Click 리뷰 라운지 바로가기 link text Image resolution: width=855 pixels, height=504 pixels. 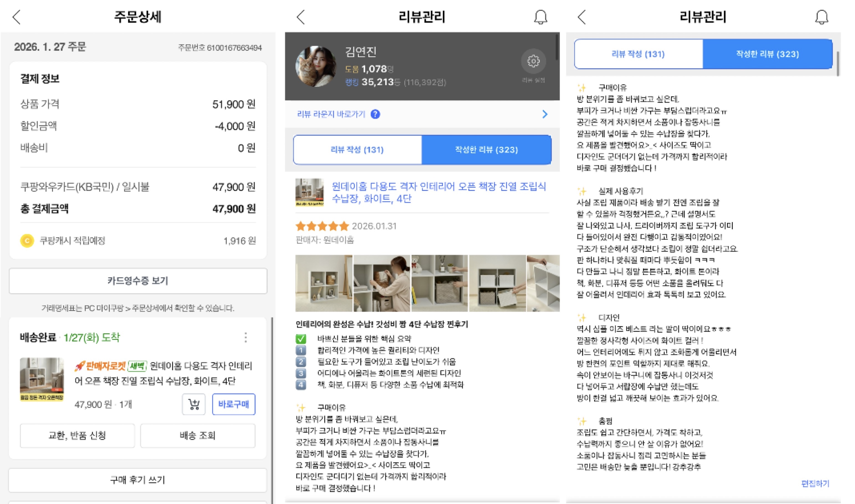(331, 114)
